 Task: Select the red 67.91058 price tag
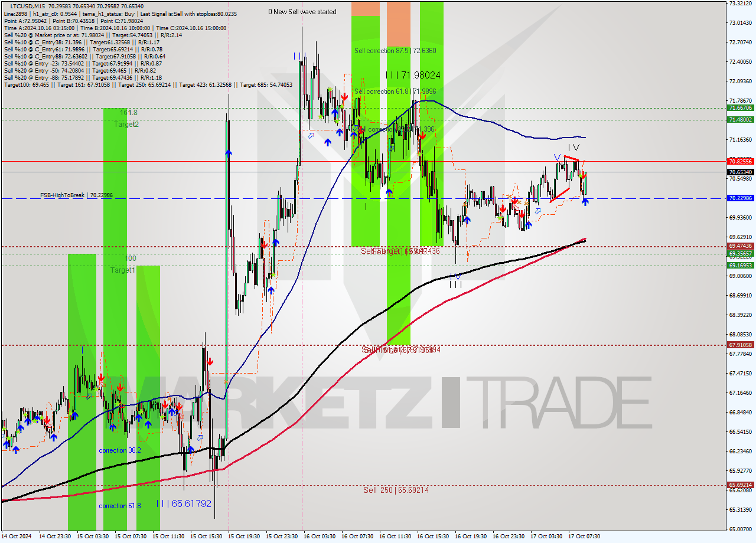click(740, 345)
